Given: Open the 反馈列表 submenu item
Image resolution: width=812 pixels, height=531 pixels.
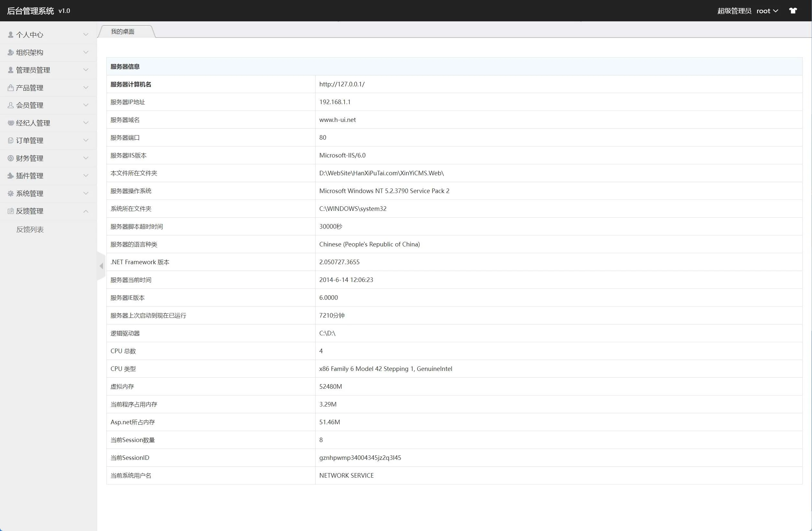Looking at the screenshot, I should pyautogui.click(x=30, y=230).
